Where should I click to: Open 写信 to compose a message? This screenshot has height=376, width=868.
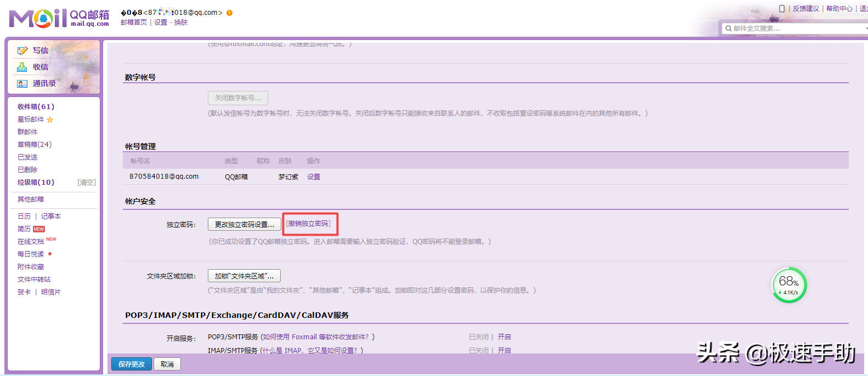(x=41, y=50)
